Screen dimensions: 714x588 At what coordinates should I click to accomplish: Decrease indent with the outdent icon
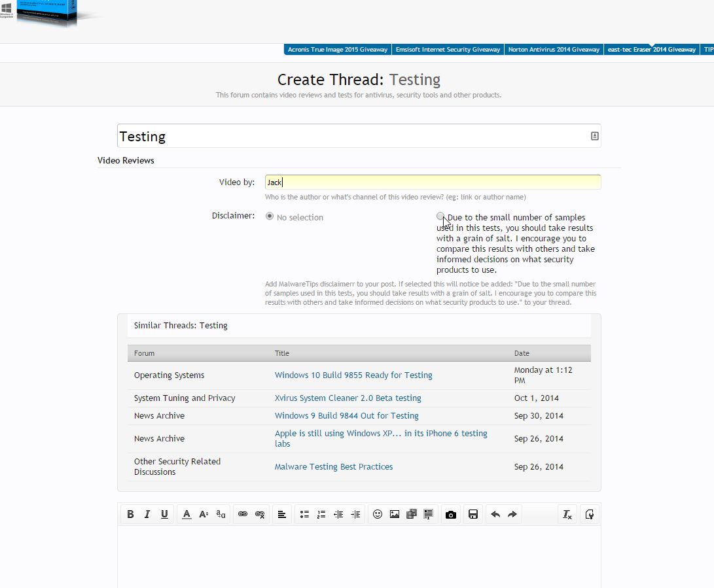click(x=338, y=514)
